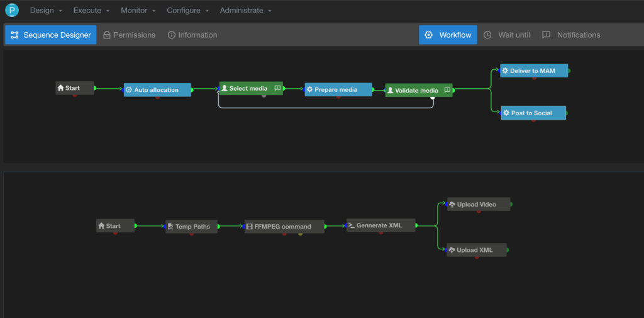Switch to the Permissions tab
The height and width of the screenshot is (318, 644).
129,35
